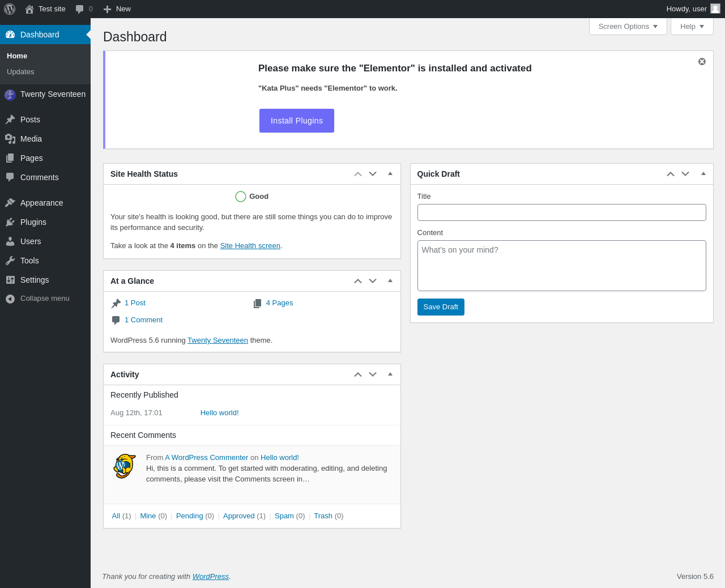Click the Settings sliders icon in sidebar

coord(10,280)
